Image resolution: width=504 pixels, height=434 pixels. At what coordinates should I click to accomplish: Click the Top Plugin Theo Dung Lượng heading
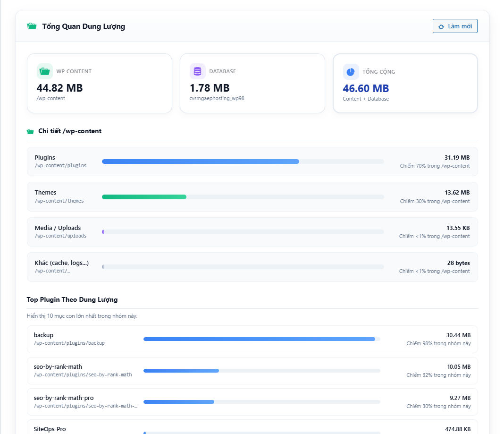[72, 299]
